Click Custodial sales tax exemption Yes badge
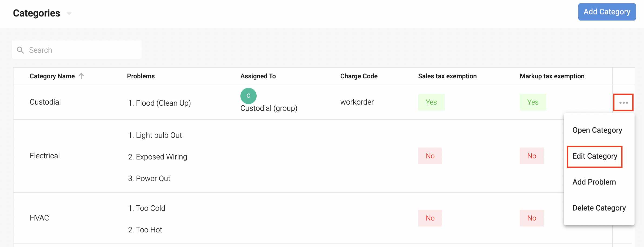This screenshot has width=644, height=247. [431, 102]
